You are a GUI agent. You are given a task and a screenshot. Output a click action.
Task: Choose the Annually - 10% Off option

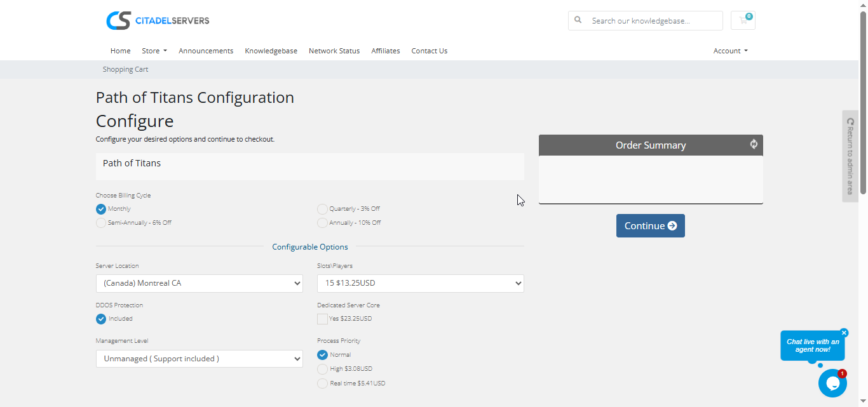(x=323, y=223)
